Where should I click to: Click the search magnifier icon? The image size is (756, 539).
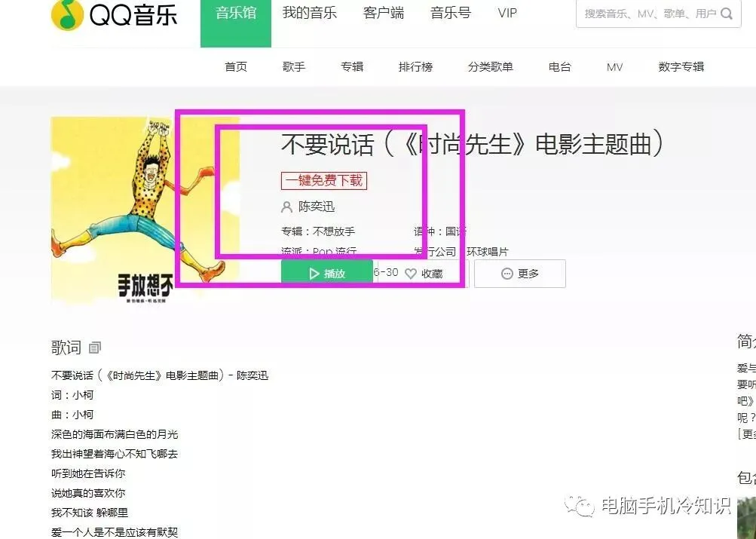(727, 14)
